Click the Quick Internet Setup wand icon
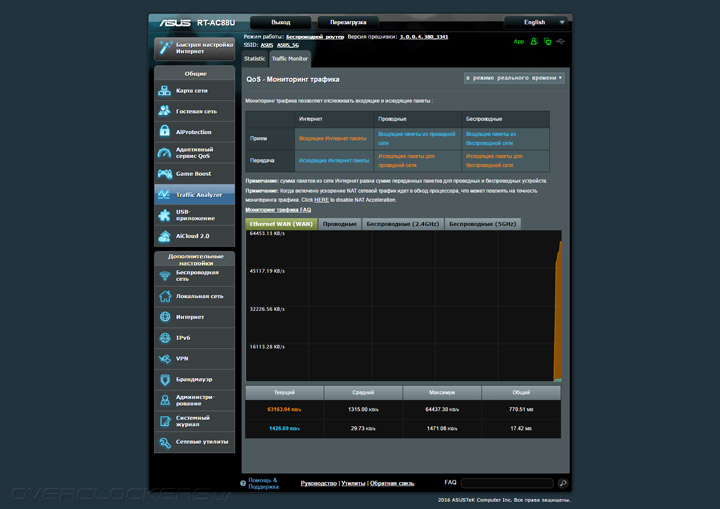Screen dimensions: 720x509 coord(165,47)
